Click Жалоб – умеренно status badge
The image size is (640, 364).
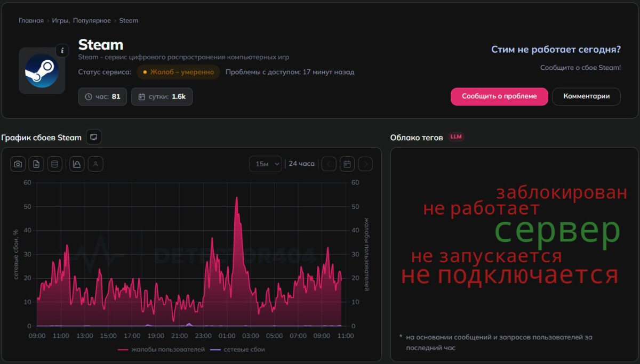click(x=178, y=72)
